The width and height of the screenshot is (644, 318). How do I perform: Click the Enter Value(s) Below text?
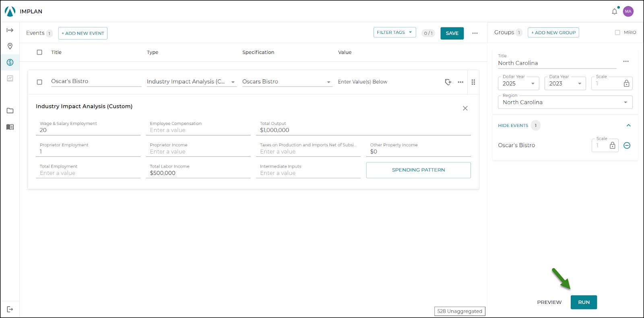[x=363, y=82]
